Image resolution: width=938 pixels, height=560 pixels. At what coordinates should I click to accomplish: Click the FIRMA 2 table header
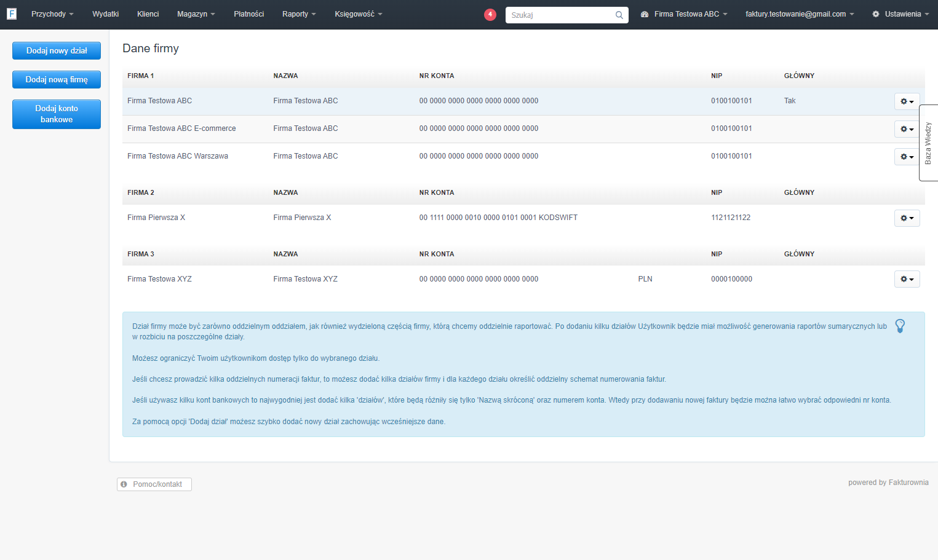[x=141, y=192]
